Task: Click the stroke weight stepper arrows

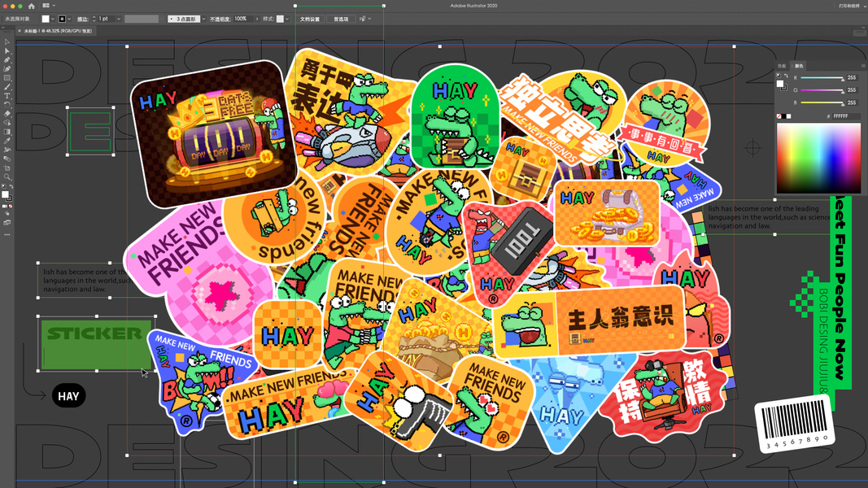Action: (94, 19)
